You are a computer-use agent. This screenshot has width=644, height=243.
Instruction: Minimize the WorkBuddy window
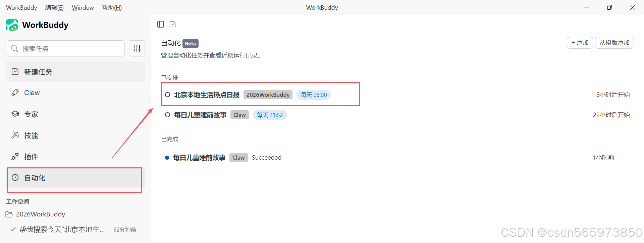pos(586,7)
